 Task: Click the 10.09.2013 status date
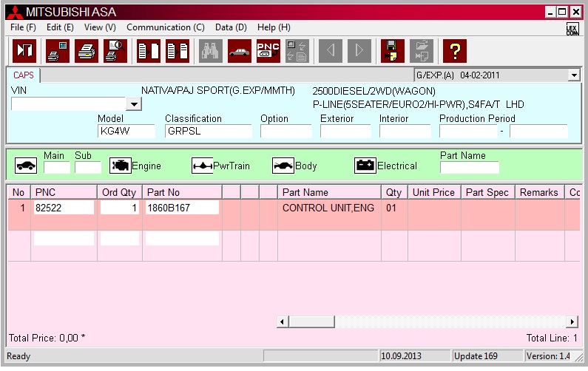coord(414,356)
